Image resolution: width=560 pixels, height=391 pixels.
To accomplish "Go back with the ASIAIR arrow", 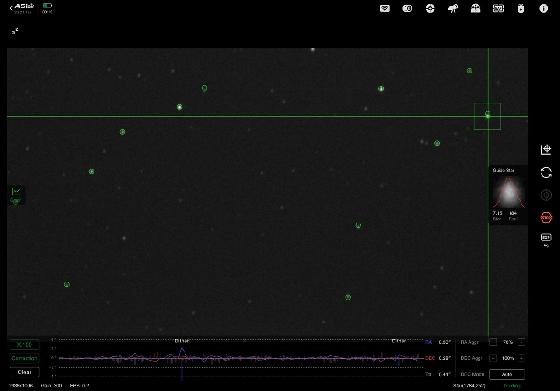I will pos(11,7).
